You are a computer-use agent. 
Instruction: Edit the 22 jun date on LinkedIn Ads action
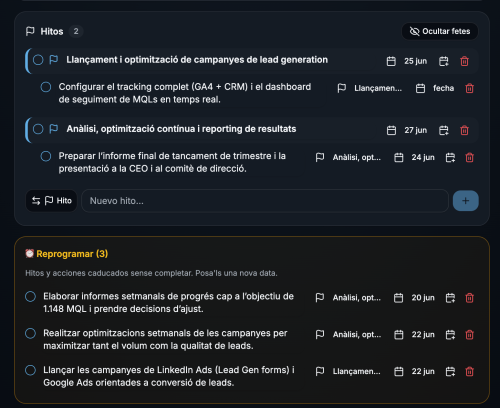click(414, 372)
